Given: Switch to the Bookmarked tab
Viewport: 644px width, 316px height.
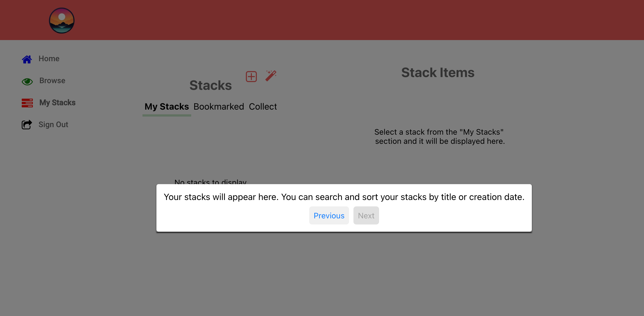Looking at the screenshot, I should [x=218, y=107].
